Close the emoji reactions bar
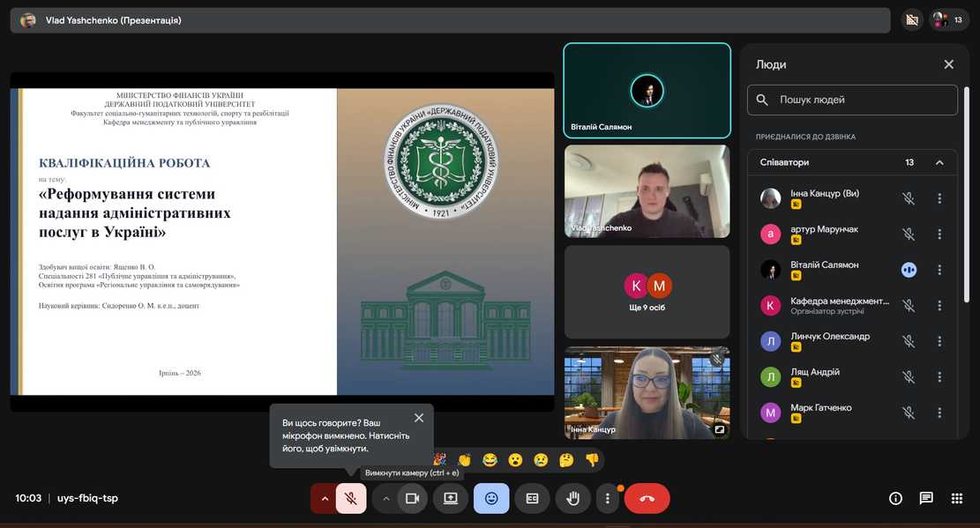 [x=491, y=498]
